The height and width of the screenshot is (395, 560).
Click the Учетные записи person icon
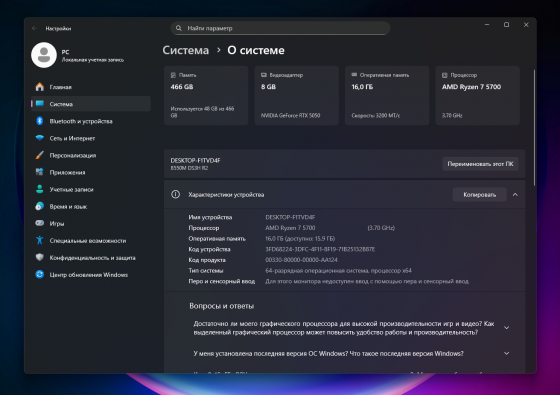click(40, 189)
